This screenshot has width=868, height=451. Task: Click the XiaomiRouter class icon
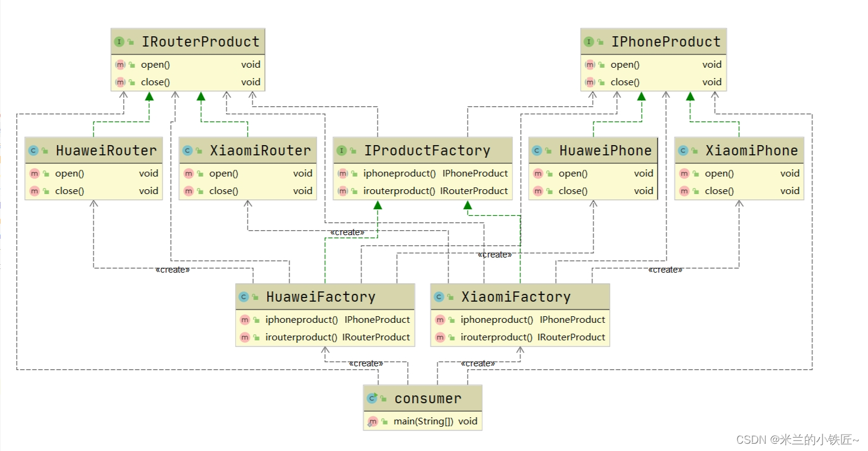tap(188, 151)
